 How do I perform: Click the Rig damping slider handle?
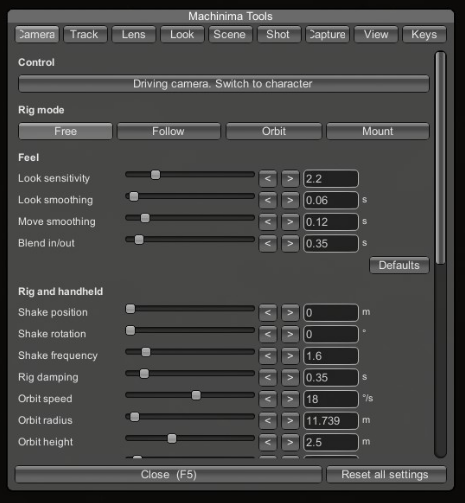144,374
